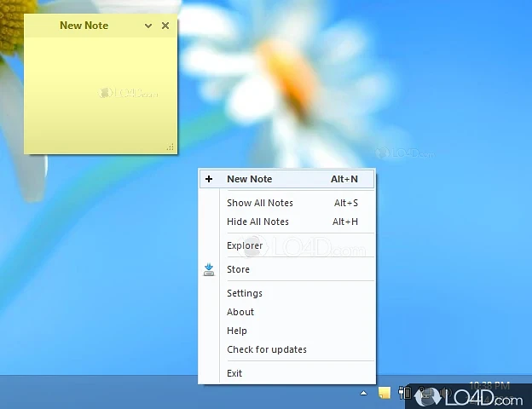Click the taskbar clock
The height and width of the screenshot is (409, 532).
[489, 386]
